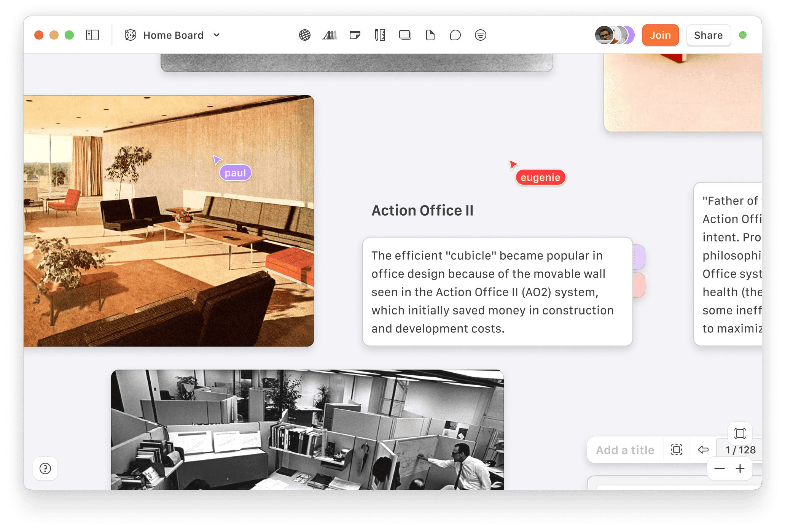
Task: Click the Add a title field
Action: click(625, 450)
